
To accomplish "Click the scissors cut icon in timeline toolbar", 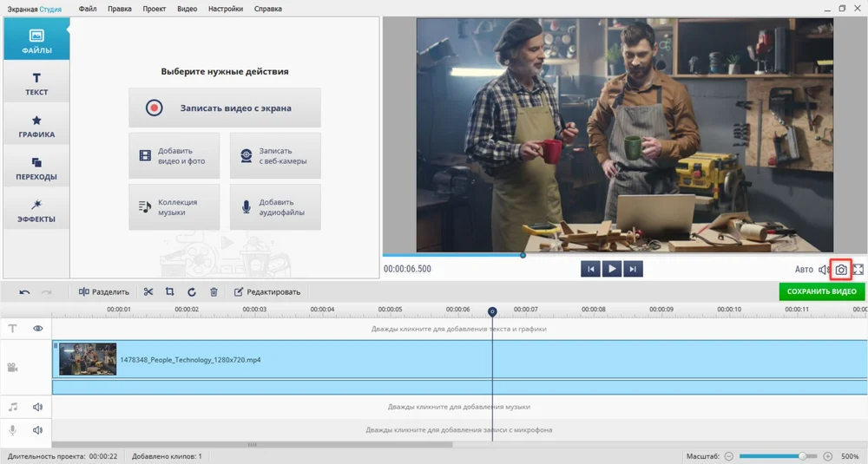I will click(148, 292).
